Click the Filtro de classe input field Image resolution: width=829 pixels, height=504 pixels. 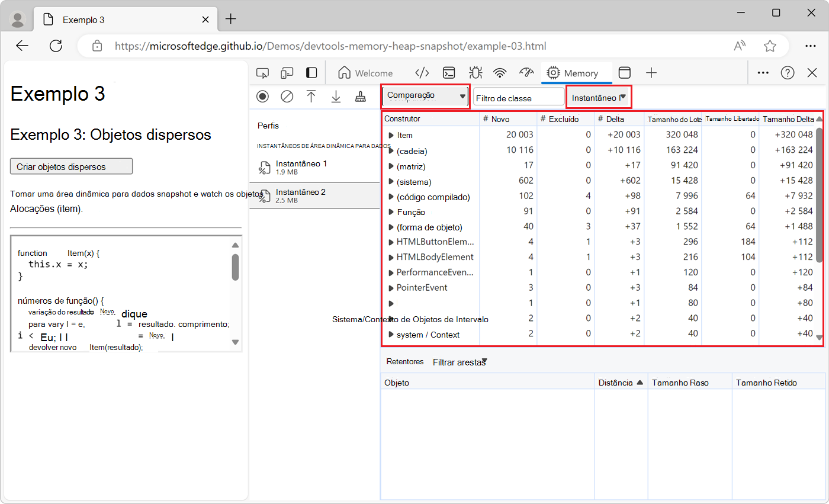click(x=519, y=98)
